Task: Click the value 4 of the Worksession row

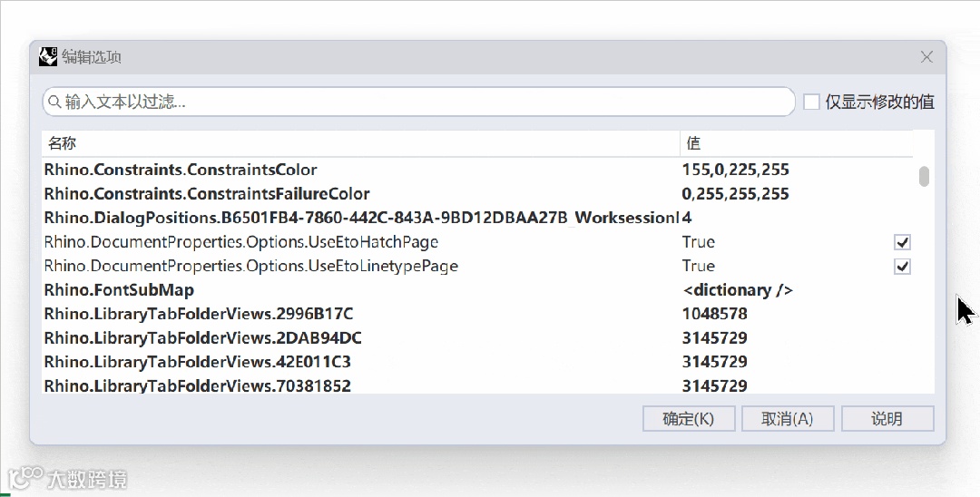Action: click(687, 218)
